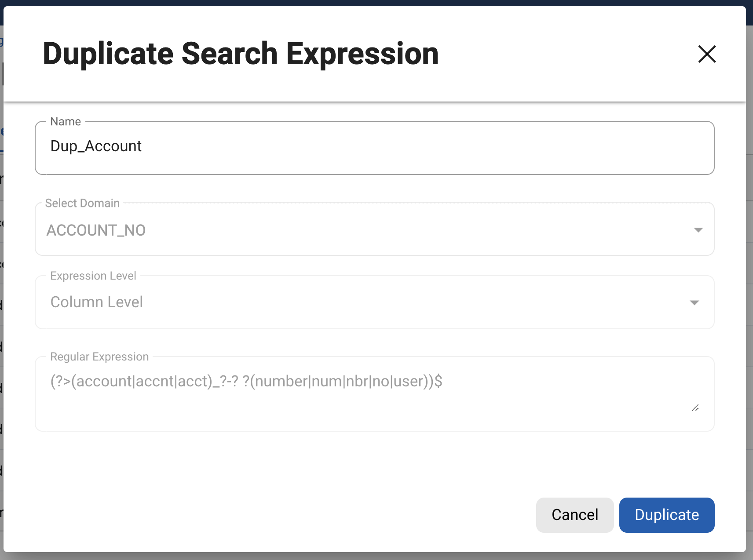Click the dialog title heading
This screenshot has width=753, height=560.
coord(241,54)
